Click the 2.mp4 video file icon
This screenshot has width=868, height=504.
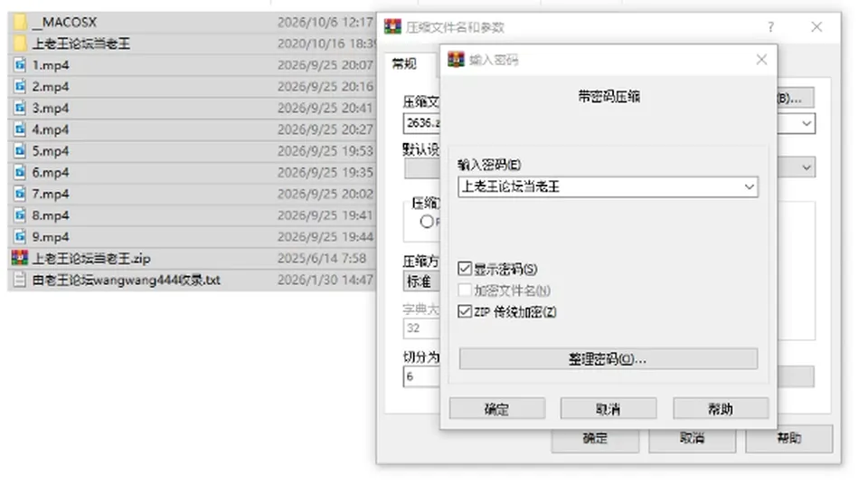click(20, 87)
